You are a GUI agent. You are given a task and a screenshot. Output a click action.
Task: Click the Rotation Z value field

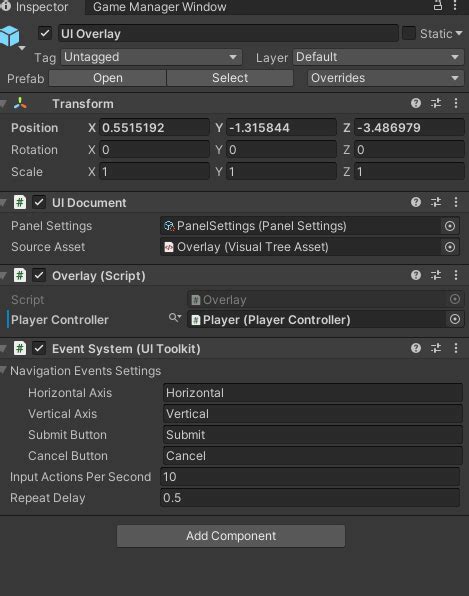(409, 150)
